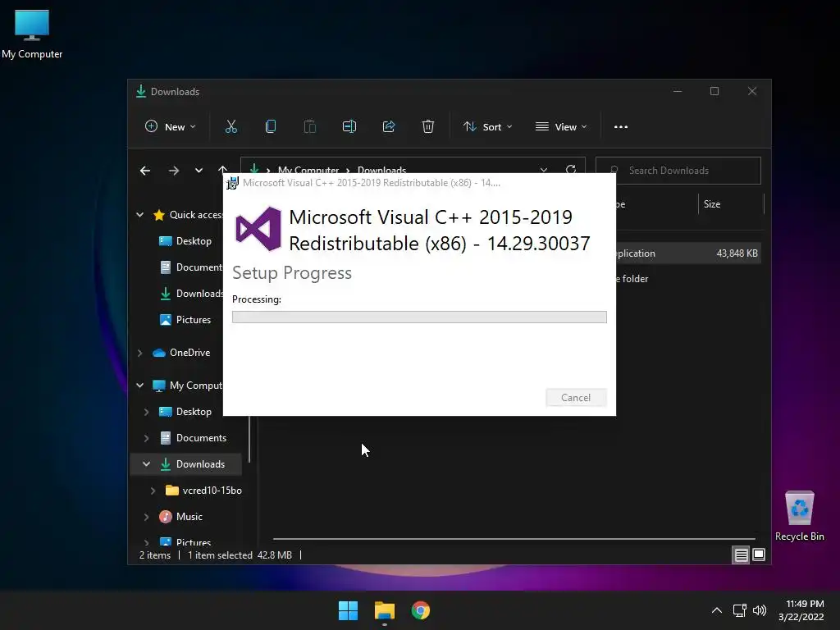
Task: Click the Copy icon in Explorer toolbar
Action: 271,127
